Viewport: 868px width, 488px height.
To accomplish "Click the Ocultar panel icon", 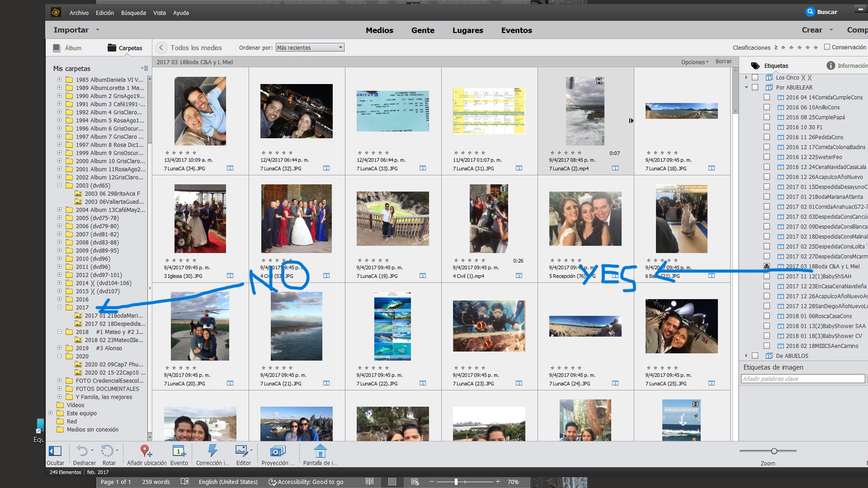I will click(55, 451).
